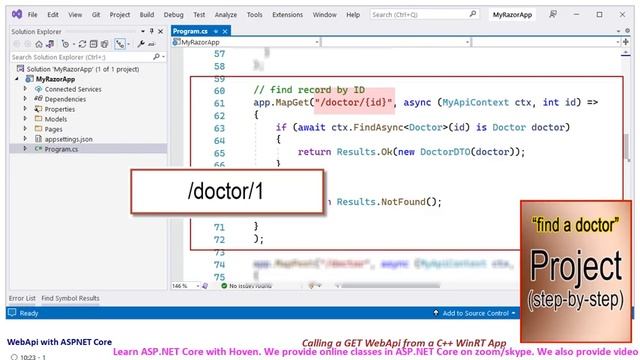Open the Tools menu
The width and height of the screenshot is (640, 360).
coord(254,14)
